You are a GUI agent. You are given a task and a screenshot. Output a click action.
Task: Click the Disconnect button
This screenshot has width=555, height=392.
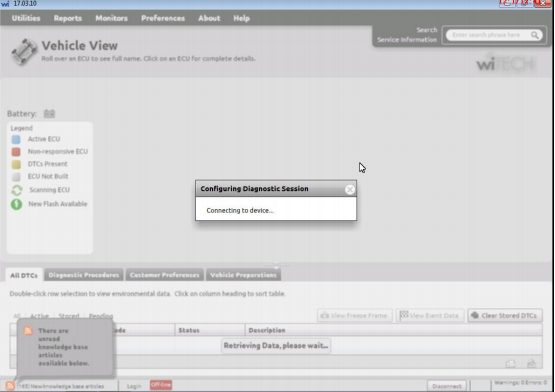[x=447, y=386]
